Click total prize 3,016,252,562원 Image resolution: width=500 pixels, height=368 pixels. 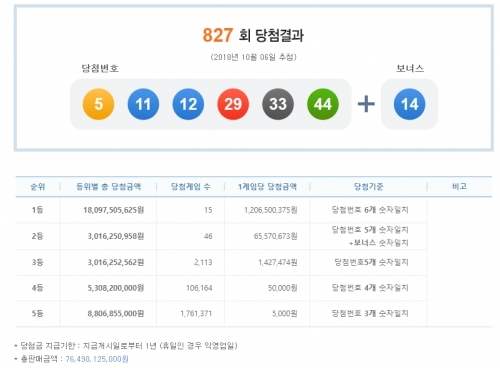tap(116, 262)
